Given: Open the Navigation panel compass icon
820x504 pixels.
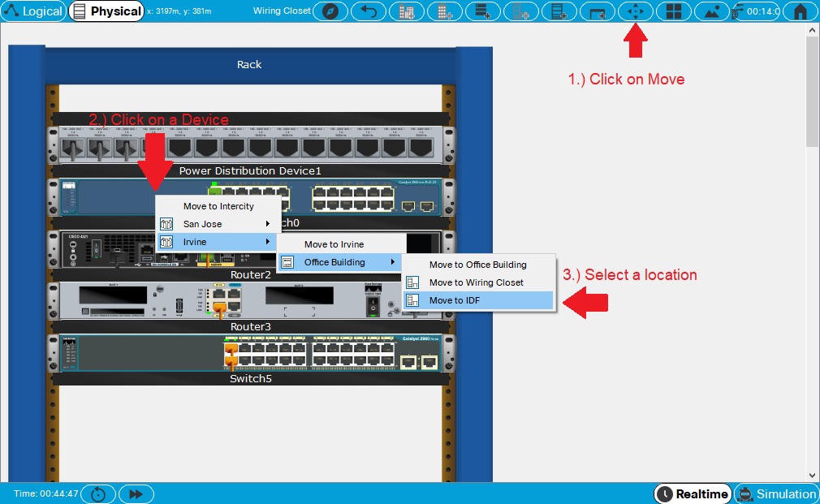Looking at the screenshot, I should [x=330, y=11].
